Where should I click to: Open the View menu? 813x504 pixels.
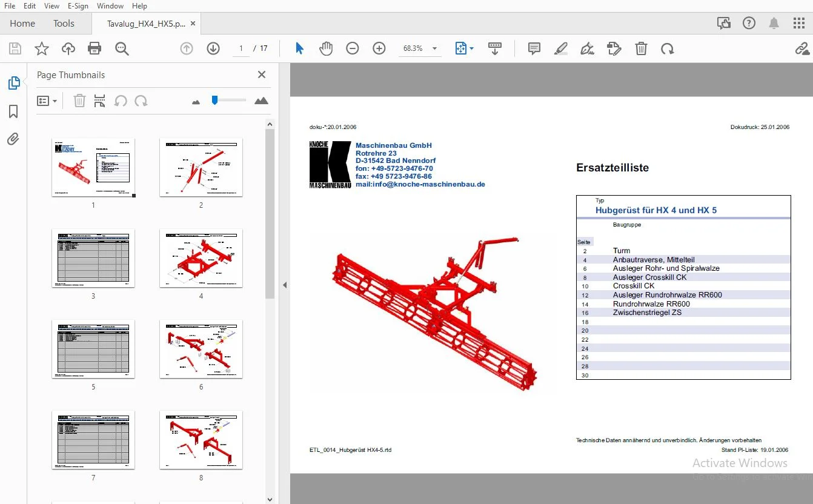coord(52,6)
